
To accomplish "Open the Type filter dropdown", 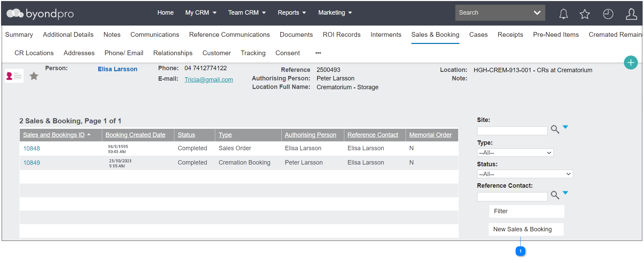I will [515, 153].
